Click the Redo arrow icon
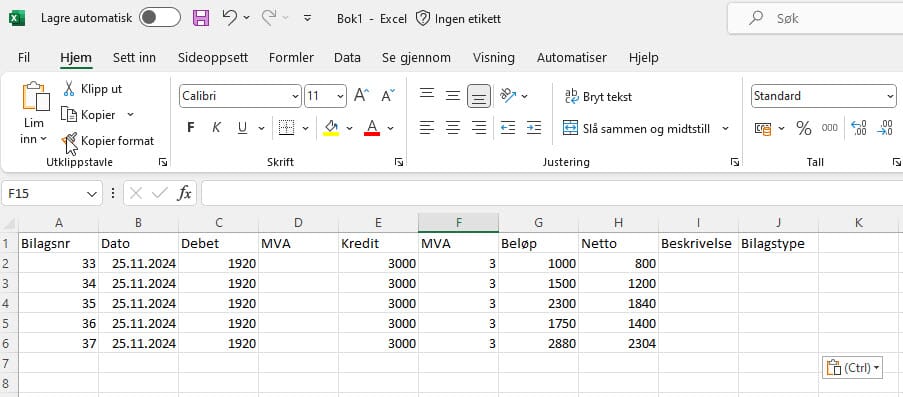 269,18
